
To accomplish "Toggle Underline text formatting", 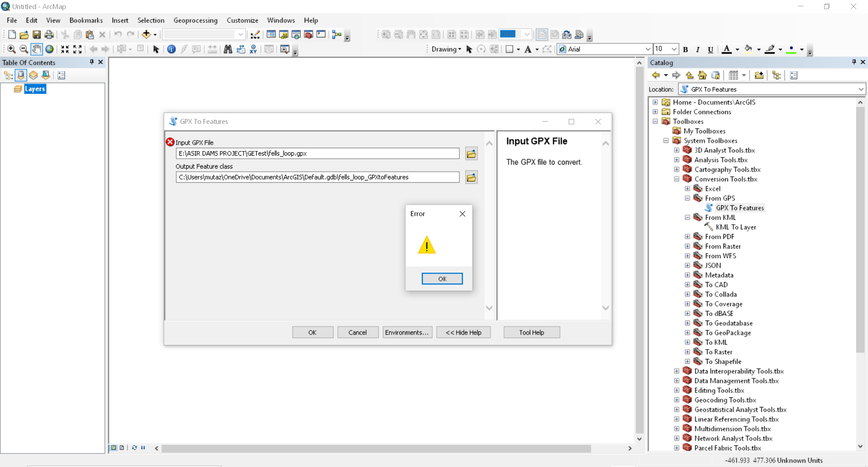I will [710, 49].
